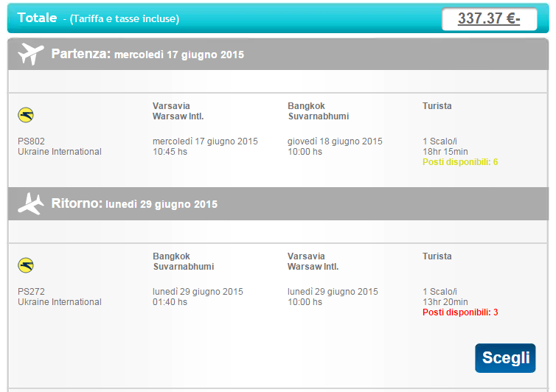Image resolution: width=556 pixels, height=392 pixels.
Task: Click the outbound '1 Scalo/i' stopover text
Action: [439, 141]
